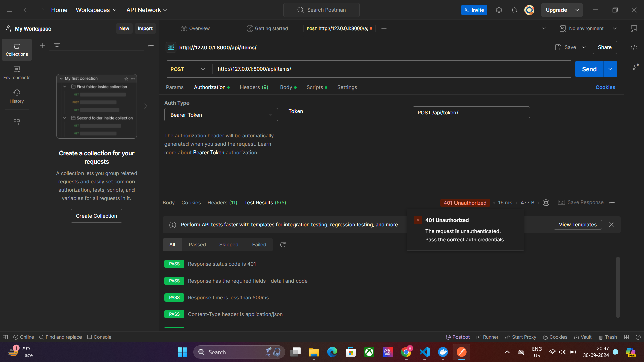Switch to the response Body tab
Viewport: 644px width, 362px height.
[x=168, y=203]
